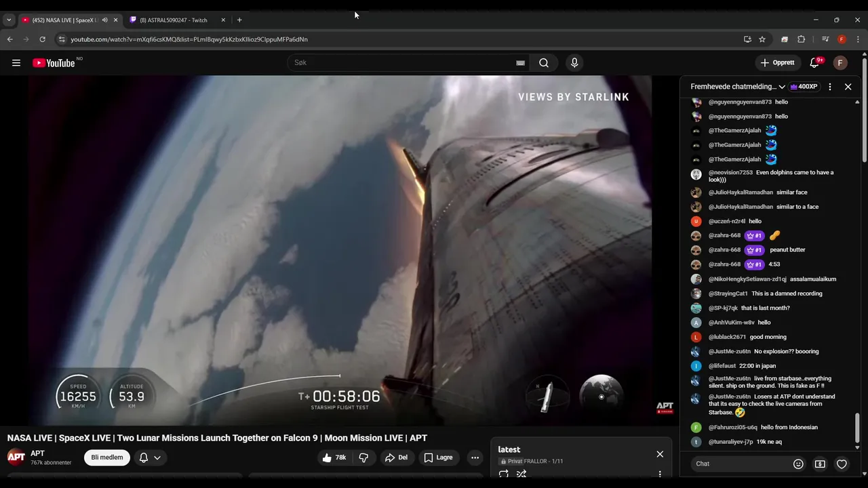Start voice search with the microphone
The height and width of the screenshot is (488, 868).
pos(574,63)
